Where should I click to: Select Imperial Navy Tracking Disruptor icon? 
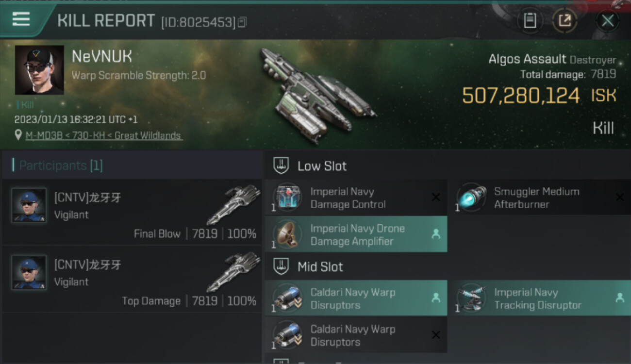(x=472, y=298)
